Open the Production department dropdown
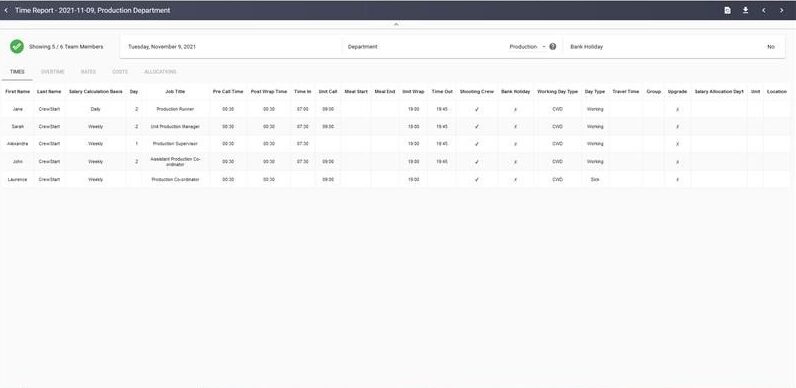 coord(527,46)
